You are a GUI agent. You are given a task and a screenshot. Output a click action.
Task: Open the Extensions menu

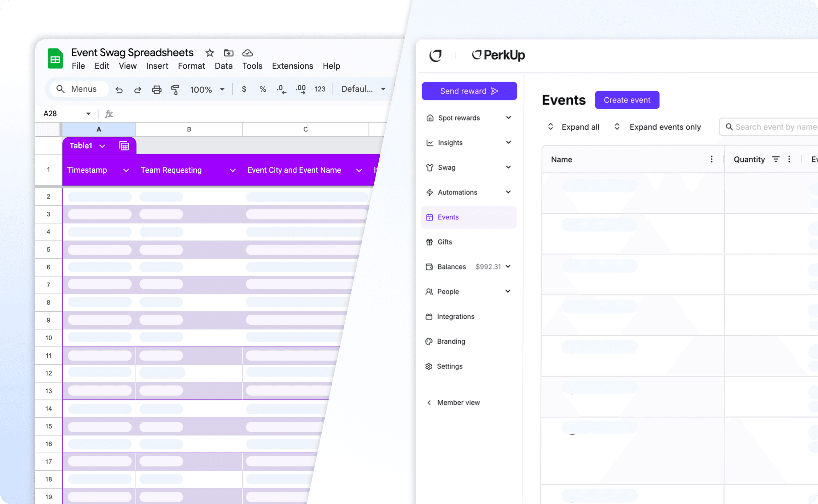(x=292, y=66)
